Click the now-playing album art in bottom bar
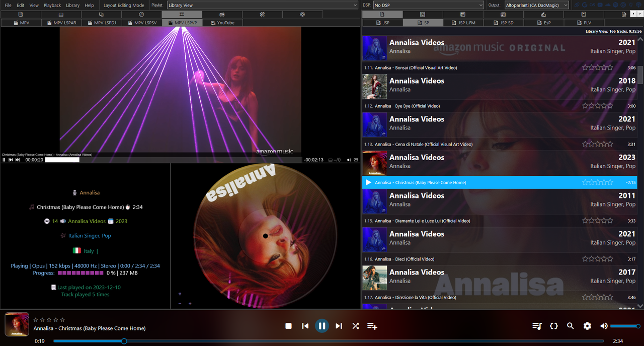644x346 pixels. click(17, 325)
